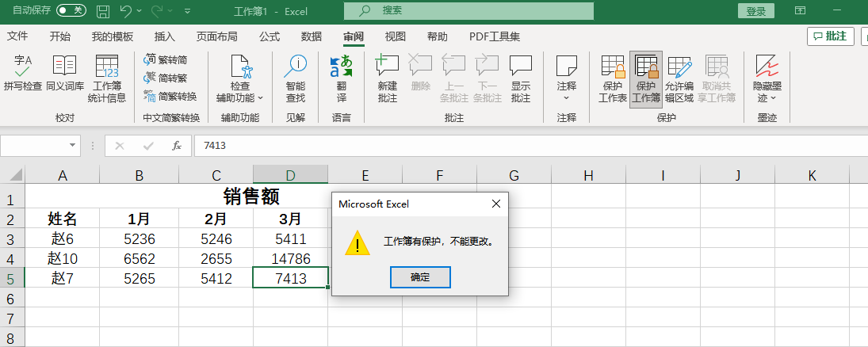This screenshot has width=868, height=347.
Task: Convert text with 繁转简
Action: pyautogui.click(x=166, y=59)
